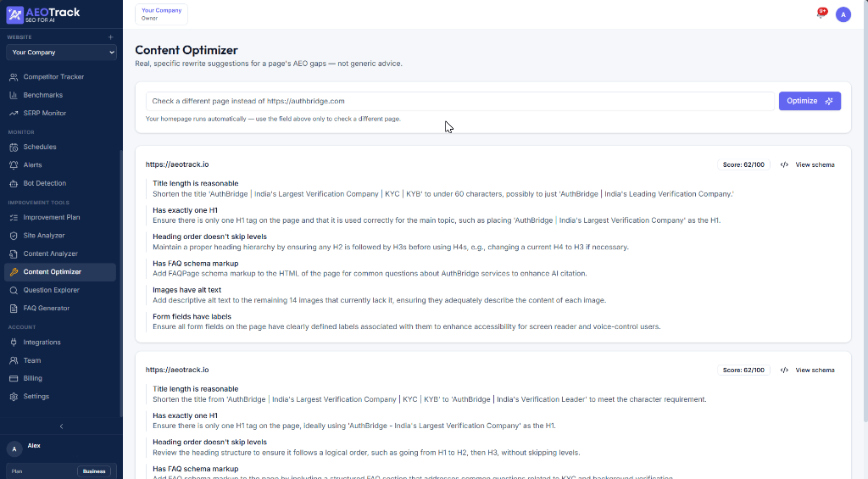Click first card's https://aeotrack.io URL
The width and height of the screenshot is (868, 479).
point(177,164)
